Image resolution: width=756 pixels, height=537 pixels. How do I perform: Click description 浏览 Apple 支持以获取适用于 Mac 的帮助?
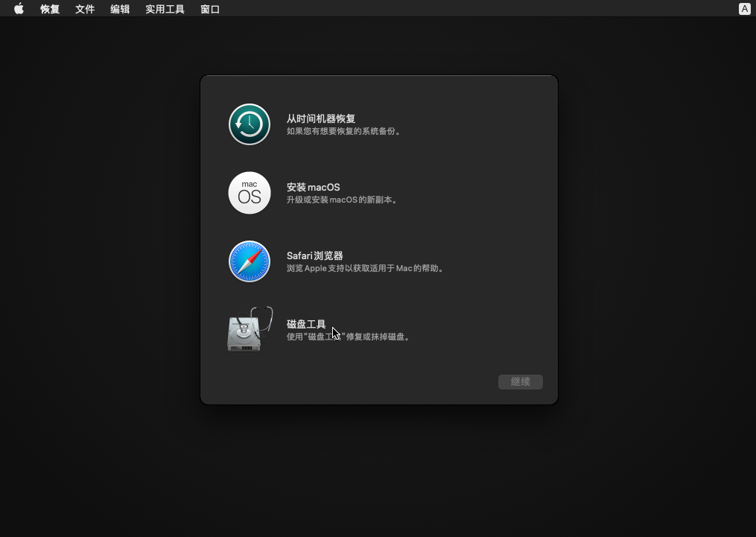[x=366, y=268]
